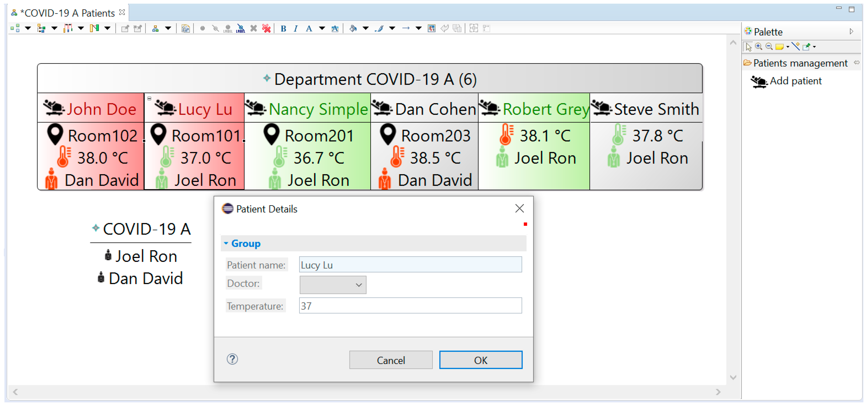Collapse the Group section
Image resolution: width=868 pixels, height=406 pixels.
pos(226,243)
